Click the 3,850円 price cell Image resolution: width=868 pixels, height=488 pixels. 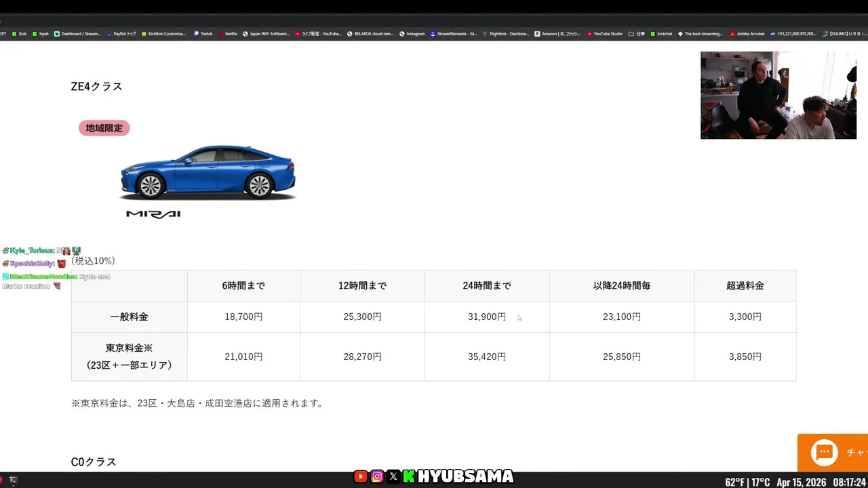pos(745,357)
